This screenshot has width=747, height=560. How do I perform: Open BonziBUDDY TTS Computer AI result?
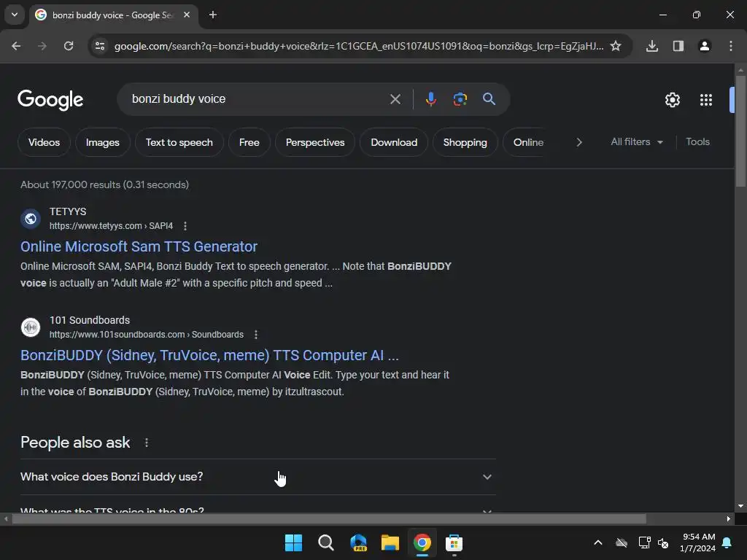click(209, 355)
